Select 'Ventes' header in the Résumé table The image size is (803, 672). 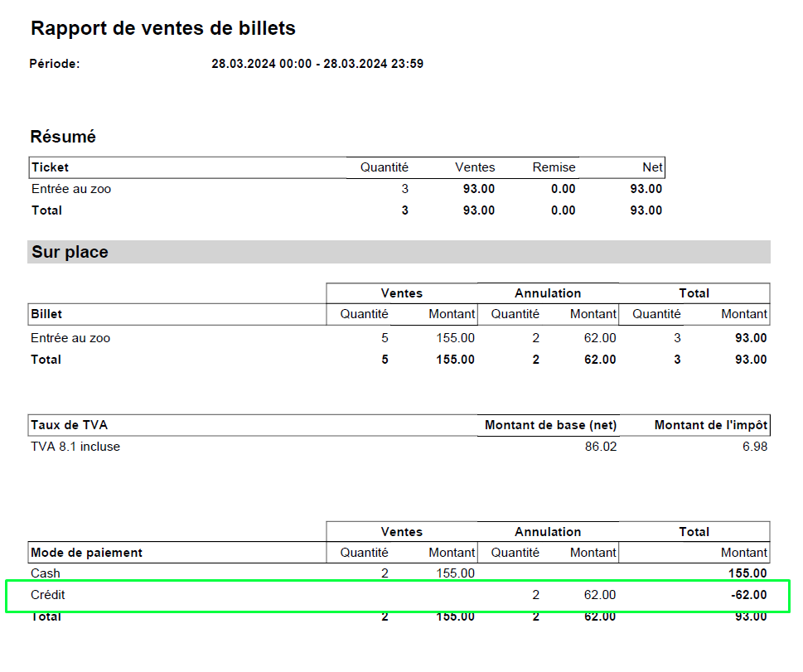click(475, 167)
